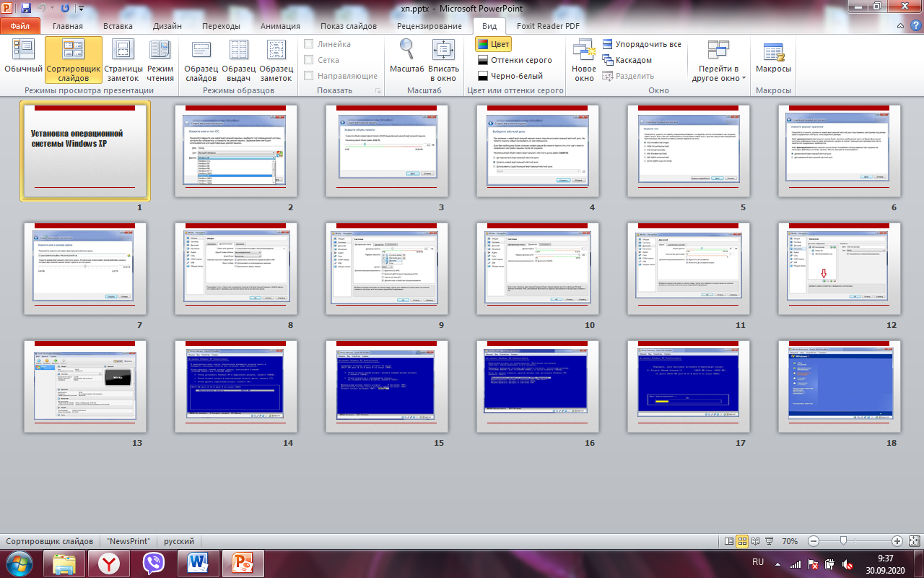Enable the Ruler (Линейка) checkbox

tap(309, 44)
